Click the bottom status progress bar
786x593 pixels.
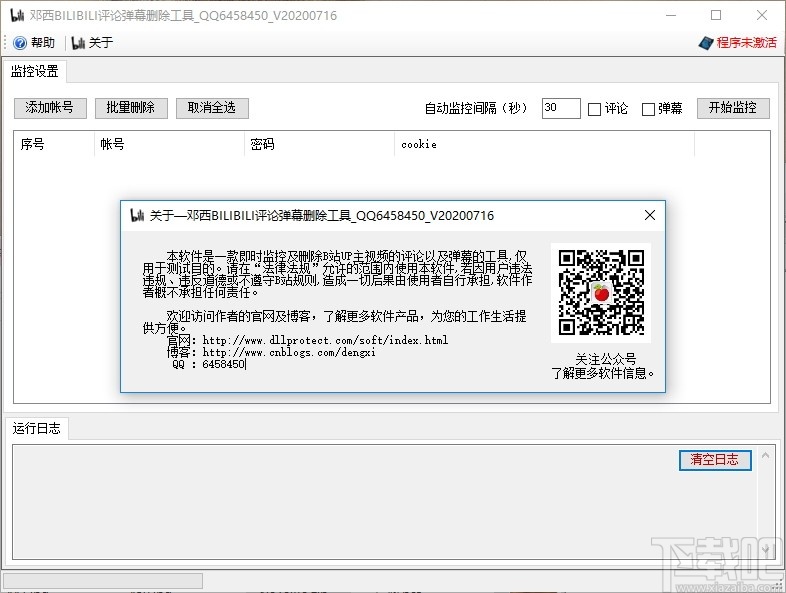point(103,580)
